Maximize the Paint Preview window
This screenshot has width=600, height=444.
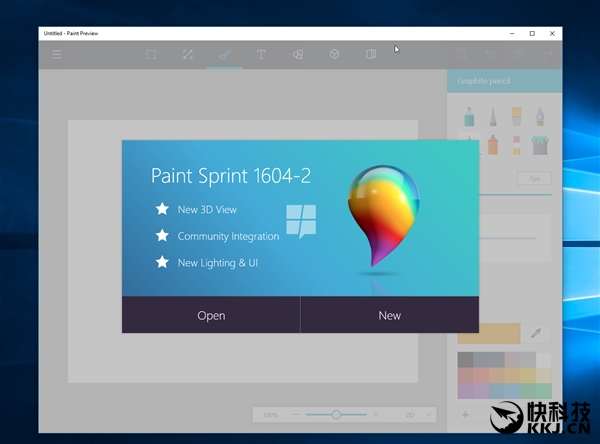[532, 33]
